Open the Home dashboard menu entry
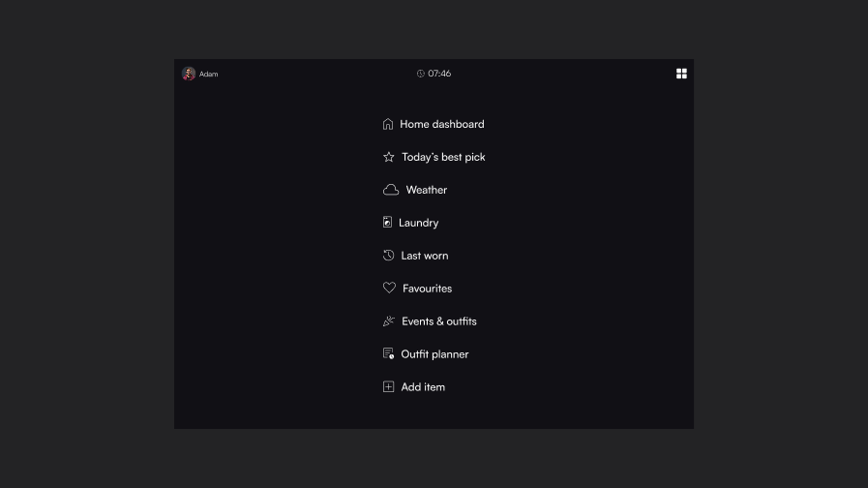The height and width of the screenshot is (488, 868). [x=442, y=124]
